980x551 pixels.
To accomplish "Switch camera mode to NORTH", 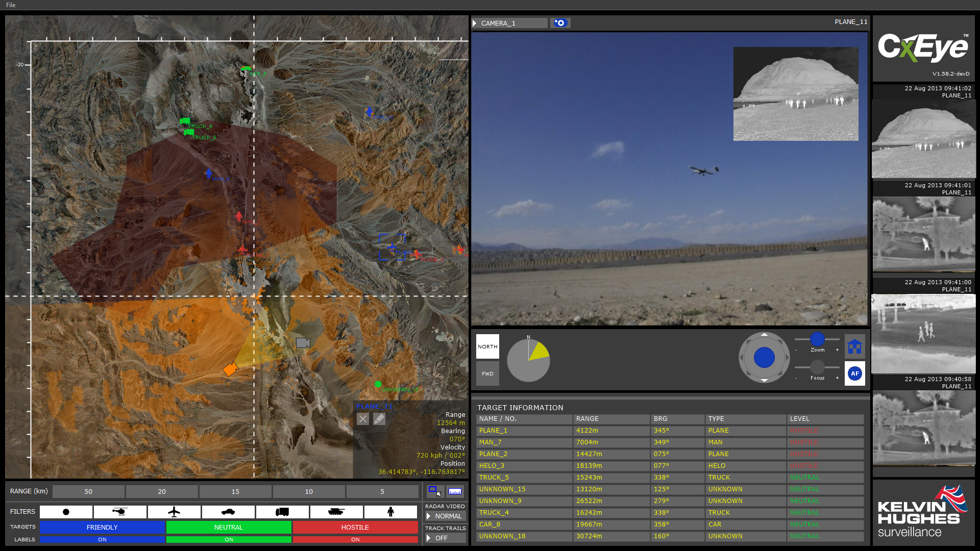I will [x=487, y=346].
